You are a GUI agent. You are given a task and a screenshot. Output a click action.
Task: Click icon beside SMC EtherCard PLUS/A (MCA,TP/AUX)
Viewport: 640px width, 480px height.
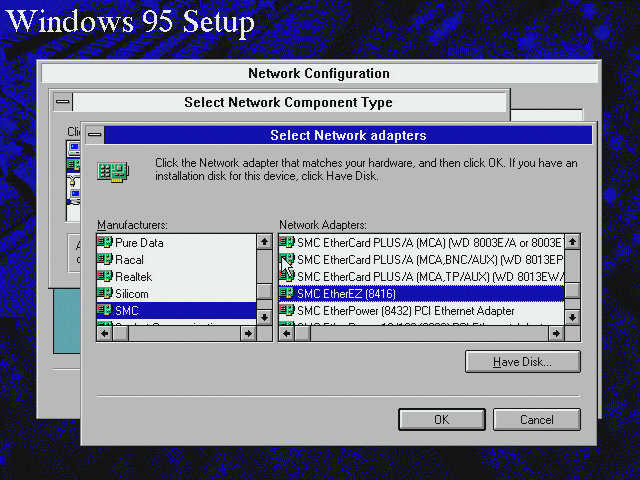(x=287, y=276)
